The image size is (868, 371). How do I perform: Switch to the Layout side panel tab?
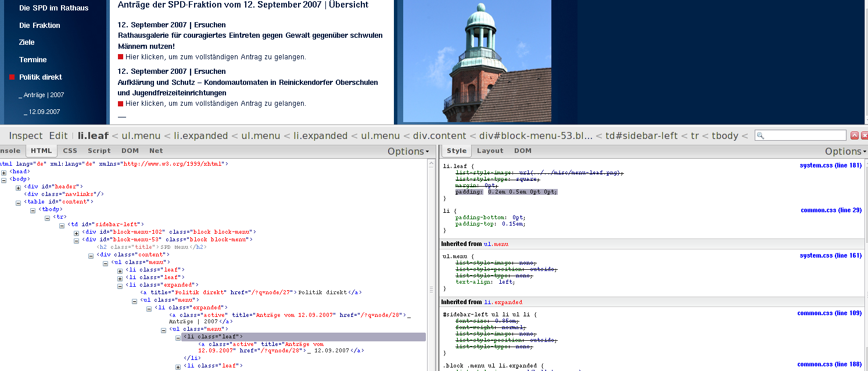click(490, 151)
